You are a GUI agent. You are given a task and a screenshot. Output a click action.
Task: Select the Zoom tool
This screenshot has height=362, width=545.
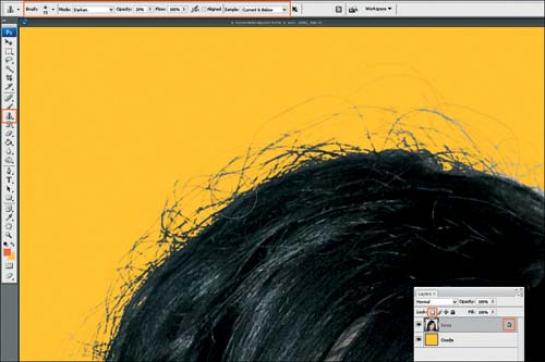point(9,236)
